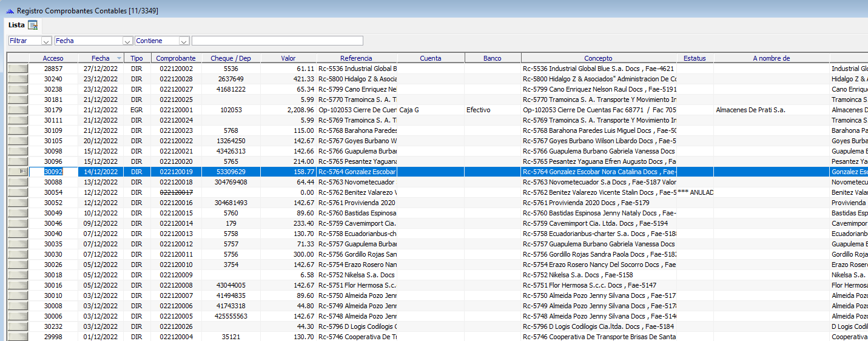Screen dimensions: 868x341
Task: Click the Cheque / Dep column header
Action: (x=231, y=58)
